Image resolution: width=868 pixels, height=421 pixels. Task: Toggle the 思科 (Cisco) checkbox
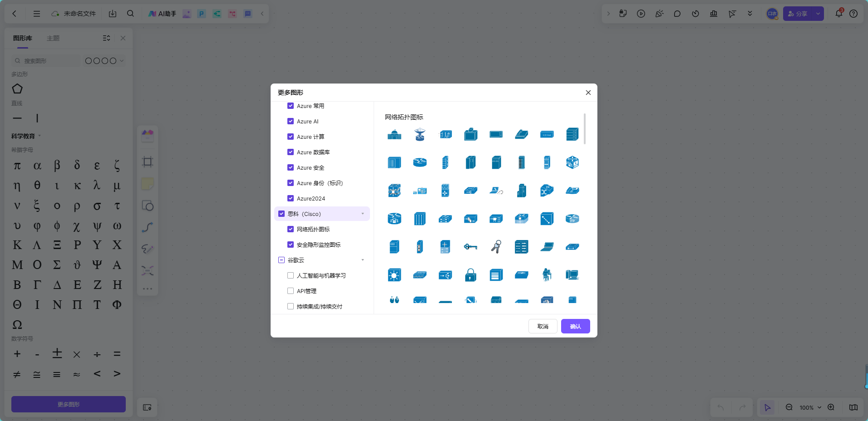click(x=281, y=214)
